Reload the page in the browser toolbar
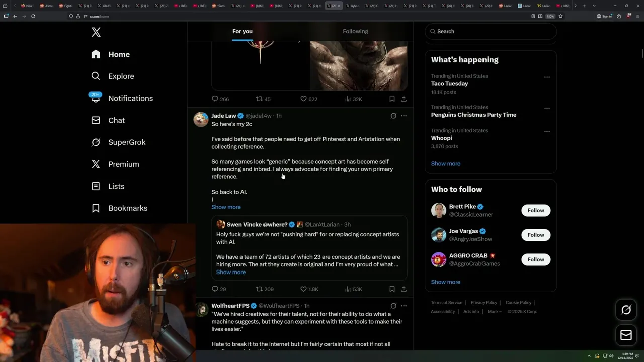644x362 pixels. 33,16
